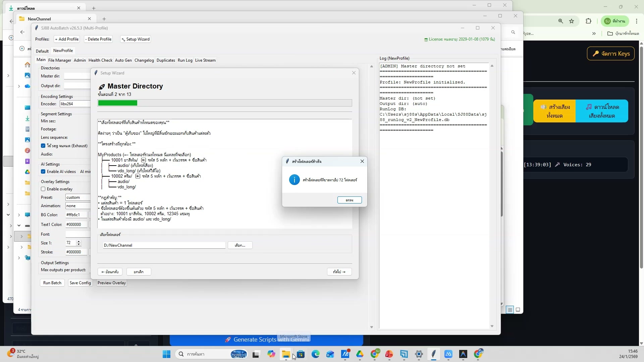Increase Size 1 spinner value
This screenshot has height=362, width=644.
78,241
